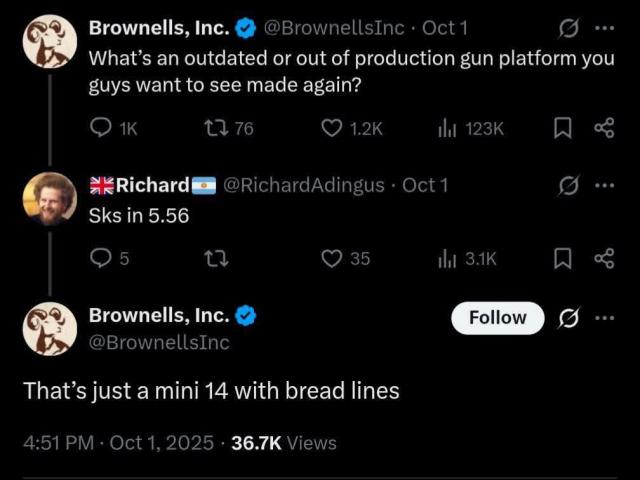Like Richard's reply with 35 likes

coord(332,258)
